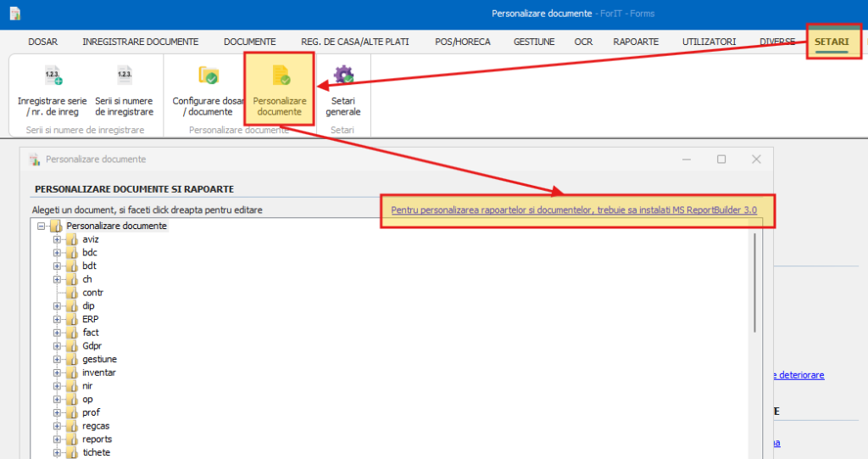Maximize the Personalizare documente dialog

pyautogui.click(x=721, y=159)
